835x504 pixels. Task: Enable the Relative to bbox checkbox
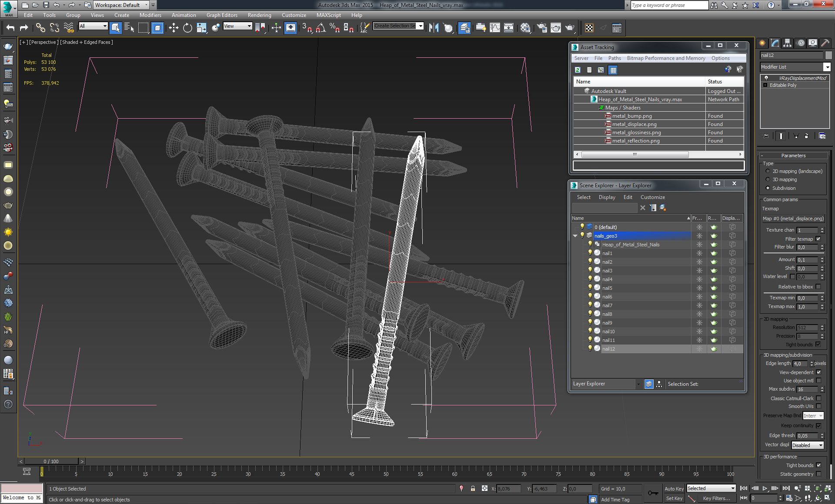pyautogui.click(x=818, y=287)
